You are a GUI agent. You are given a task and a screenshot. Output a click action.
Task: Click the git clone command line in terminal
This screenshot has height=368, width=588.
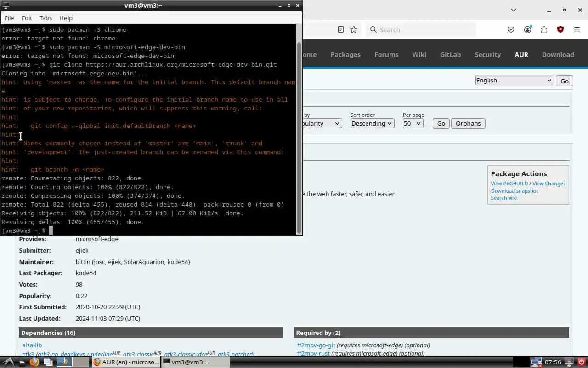(x=139, y=64)
